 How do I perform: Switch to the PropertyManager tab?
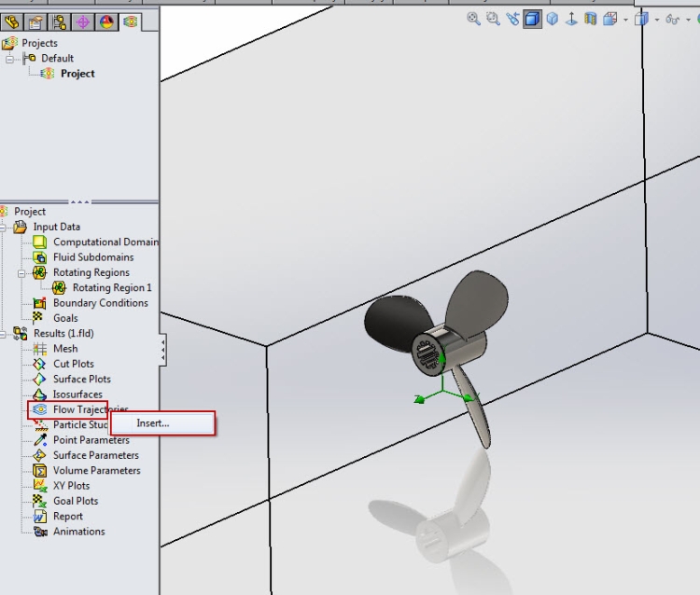[x=35, y=21]
